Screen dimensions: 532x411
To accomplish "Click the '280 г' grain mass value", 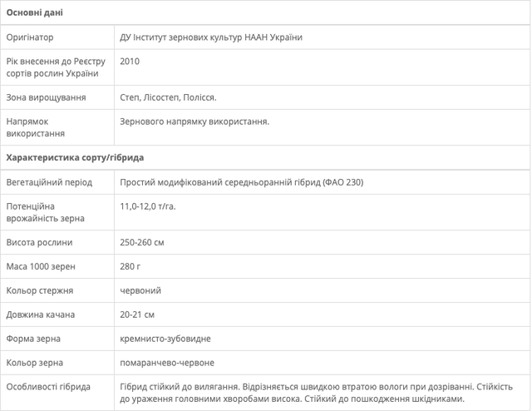I will pos(131,267).
